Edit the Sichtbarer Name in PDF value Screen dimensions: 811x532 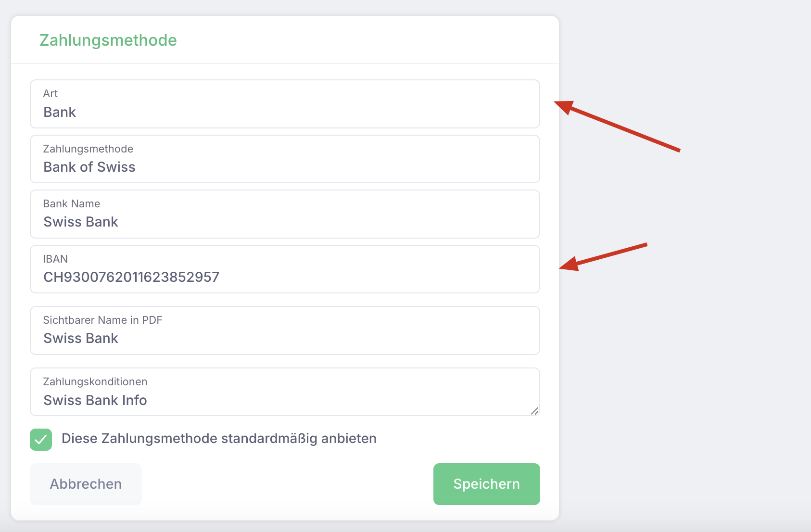(285, 330)
